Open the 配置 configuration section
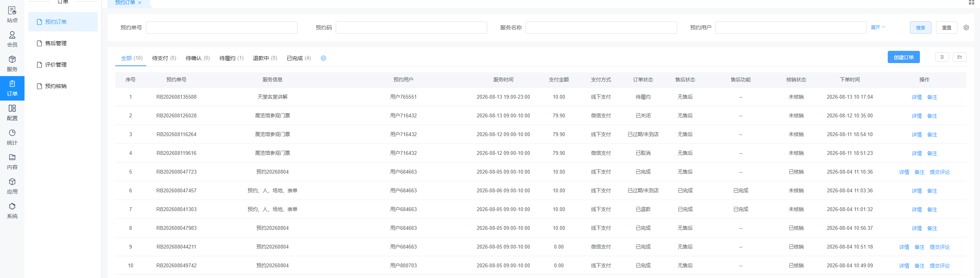Screen dimensions: 980x278 click(12, 113)
